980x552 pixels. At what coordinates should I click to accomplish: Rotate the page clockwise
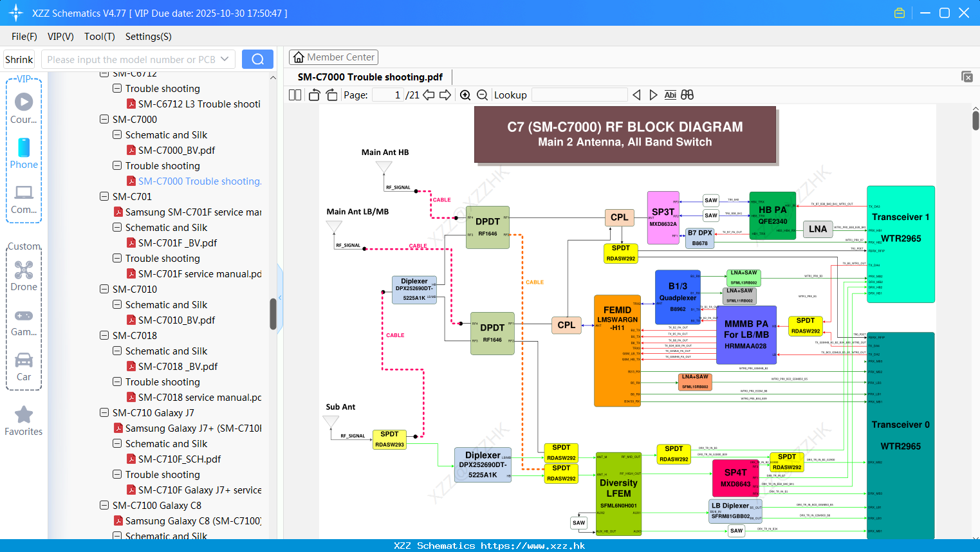[331, 95]
